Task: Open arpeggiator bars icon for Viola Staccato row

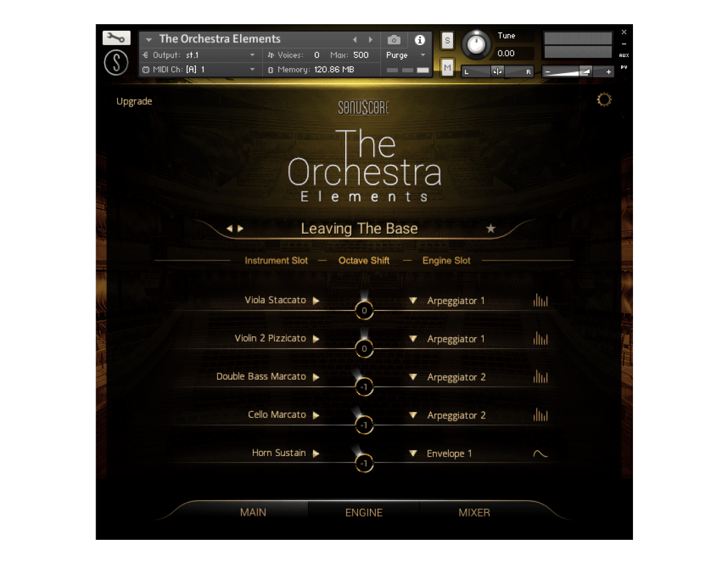Action: [541, 300]
